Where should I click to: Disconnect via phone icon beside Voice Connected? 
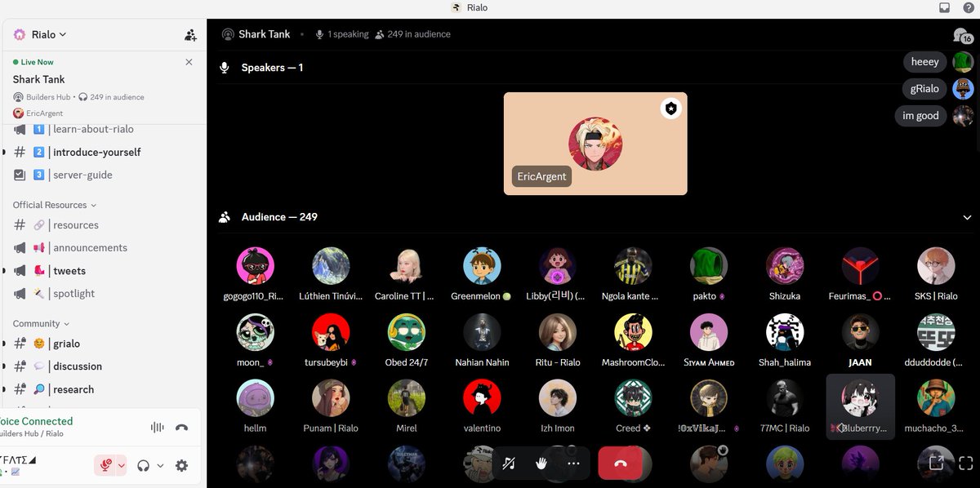pos(181,427)
